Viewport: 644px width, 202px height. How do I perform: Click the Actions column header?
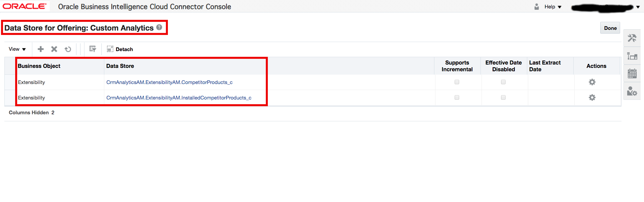[596, 66]
